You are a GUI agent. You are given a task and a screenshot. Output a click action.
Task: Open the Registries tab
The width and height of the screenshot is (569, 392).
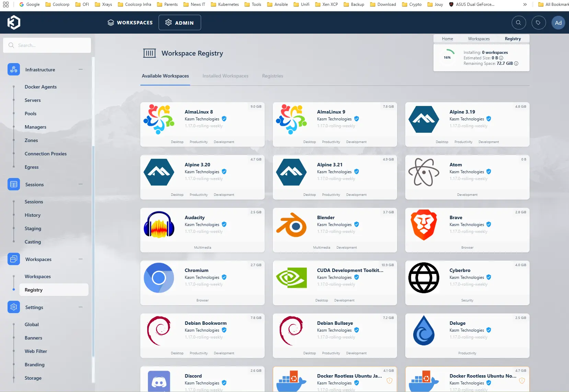tap(272, 76)
